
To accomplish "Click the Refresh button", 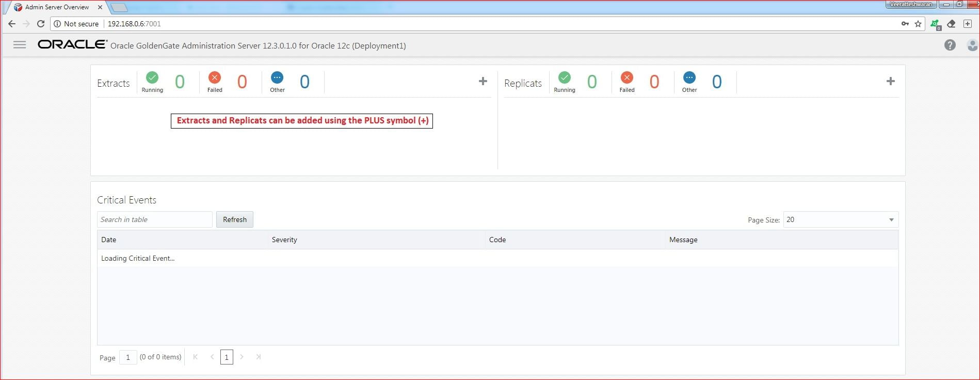I will coord(235,219).
